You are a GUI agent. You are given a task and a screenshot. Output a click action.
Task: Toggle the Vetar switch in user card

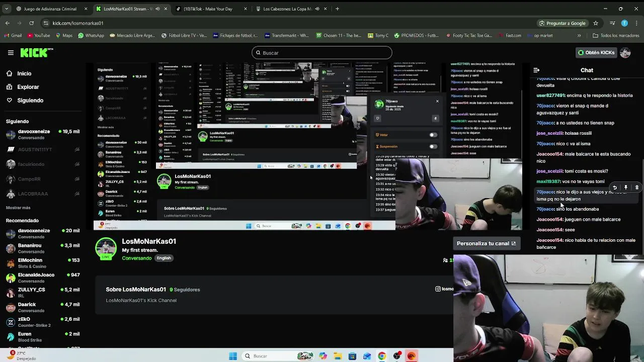click(x=433, y=135)
